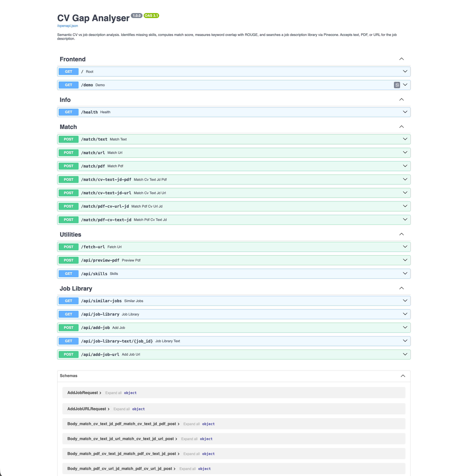
Task: Open the /api/preview-pdf path text
Action: 100,260
